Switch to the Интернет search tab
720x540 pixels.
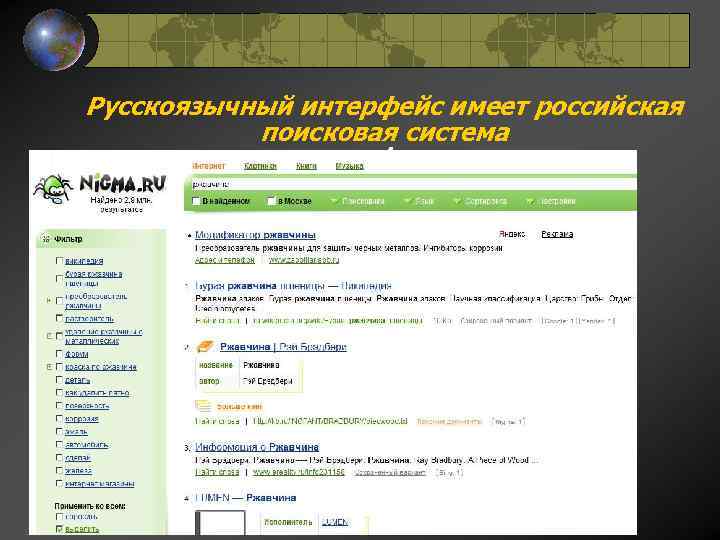tap(209, 166)
